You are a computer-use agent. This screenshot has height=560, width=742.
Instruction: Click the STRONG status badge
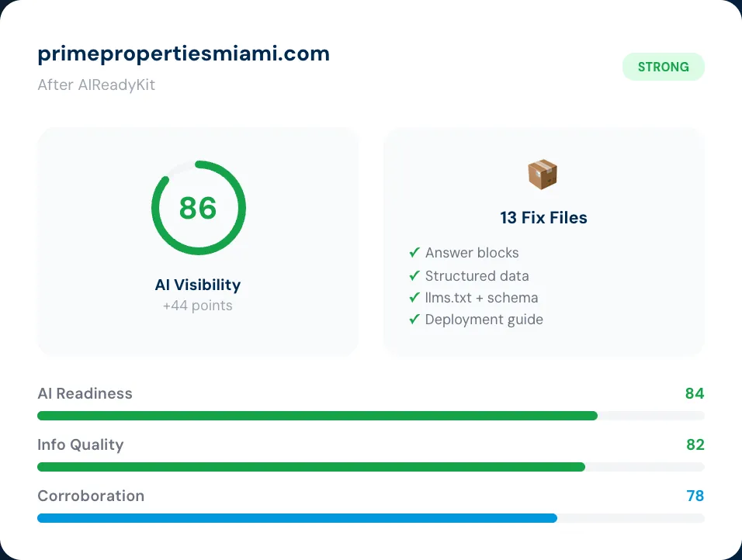664,67
